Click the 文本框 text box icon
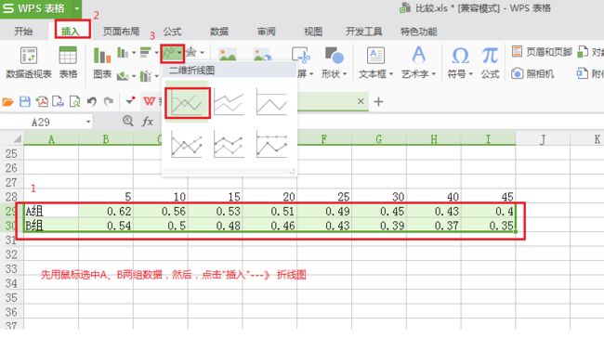The image size is (604, 364). (x=375, y=56)
